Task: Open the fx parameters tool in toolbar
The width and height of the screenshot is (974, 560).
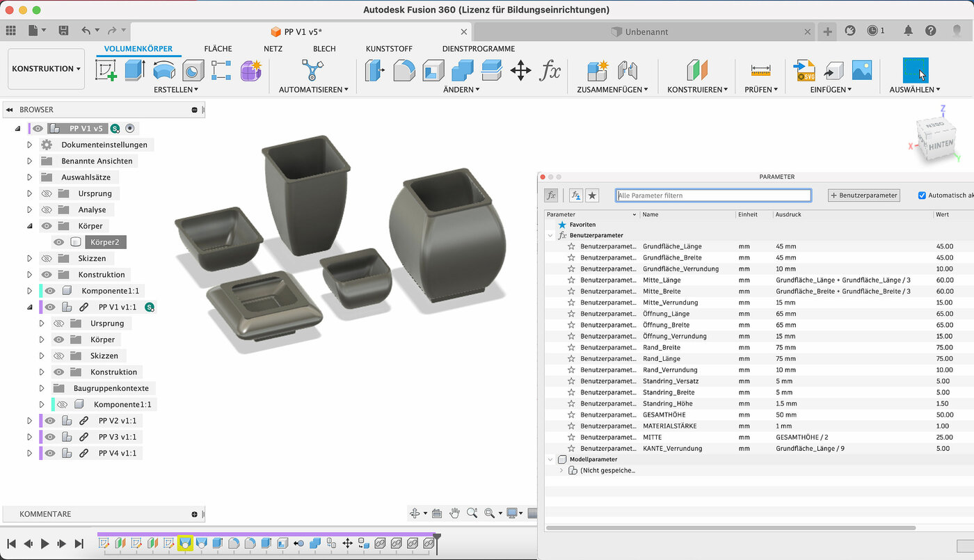Action: 550,70
